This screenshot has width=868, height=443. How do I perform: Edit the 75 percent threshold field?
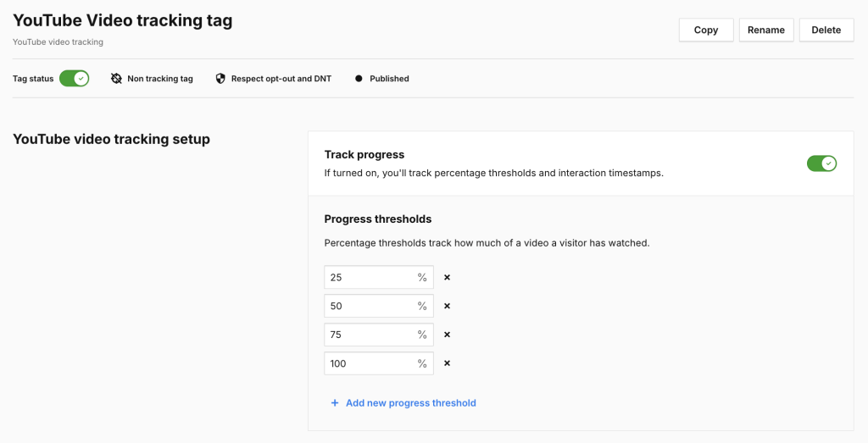(x=379, y=335)
